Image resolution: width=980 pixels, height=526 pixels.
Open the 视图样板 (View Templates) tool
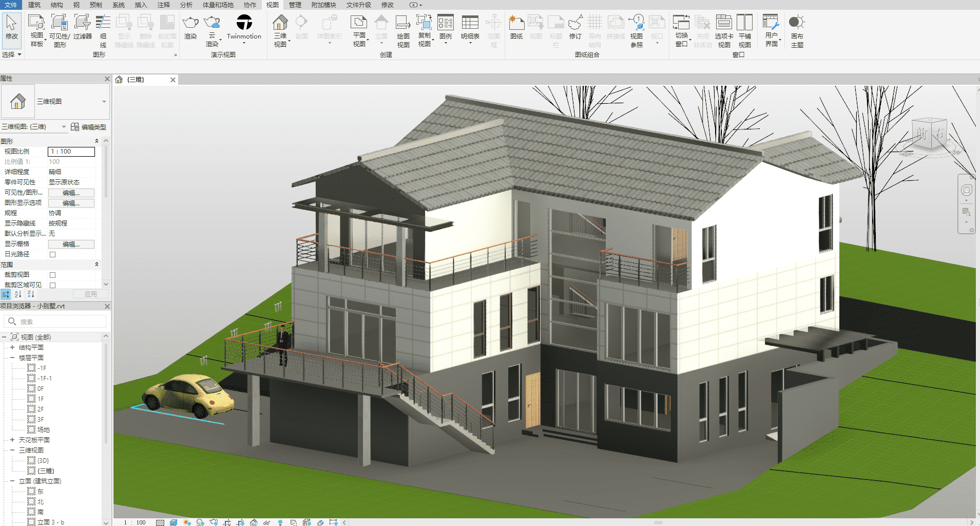pyautogui.click(x=36, y=23)
